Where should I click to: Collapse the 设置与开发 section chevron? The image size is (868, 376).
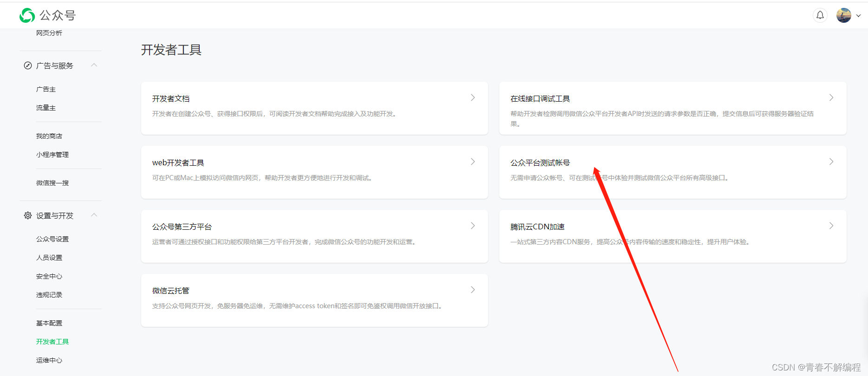pos(94,215)
